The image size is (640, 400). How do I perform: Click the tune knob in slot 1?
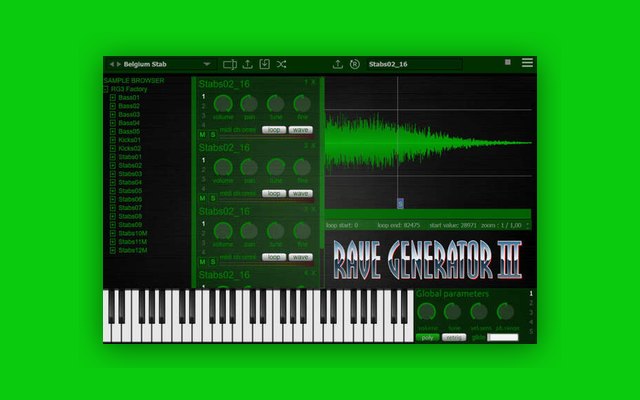pyautogui.click(x=276, y=104)
